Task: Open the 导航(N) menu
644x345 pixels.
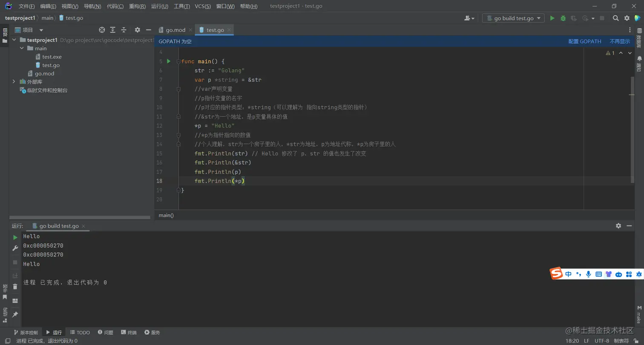Action: [92, 6]
